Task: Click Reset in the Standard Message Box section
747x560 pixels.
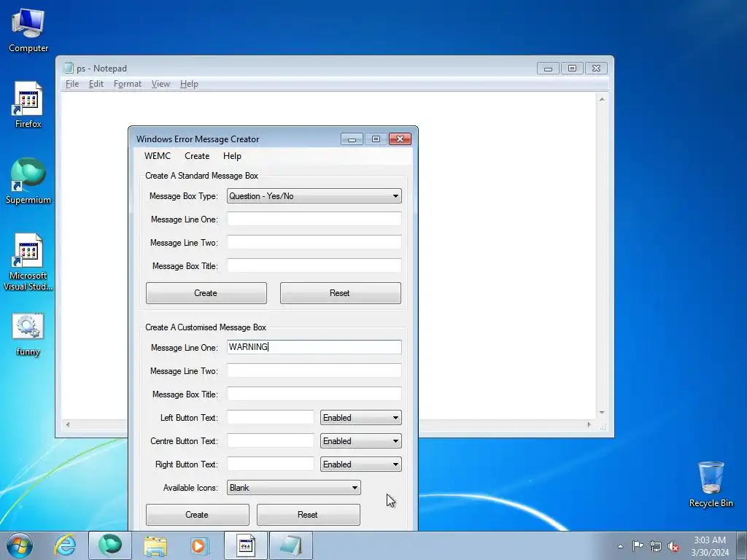Action: 340,293
